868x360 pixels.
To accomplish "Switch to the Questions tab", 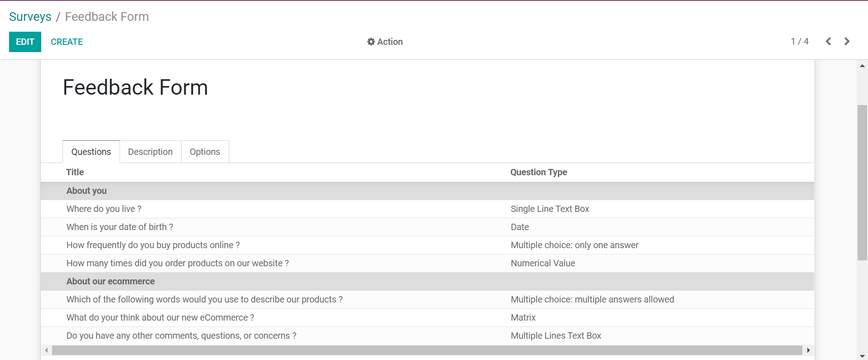I will tap(91, 152).
